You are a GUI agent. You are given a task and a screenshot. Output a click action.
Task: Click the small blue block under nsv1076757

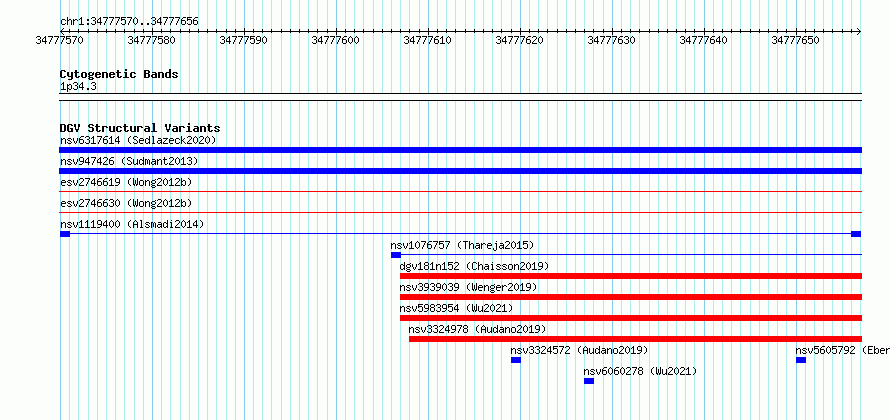click(396, 255)
